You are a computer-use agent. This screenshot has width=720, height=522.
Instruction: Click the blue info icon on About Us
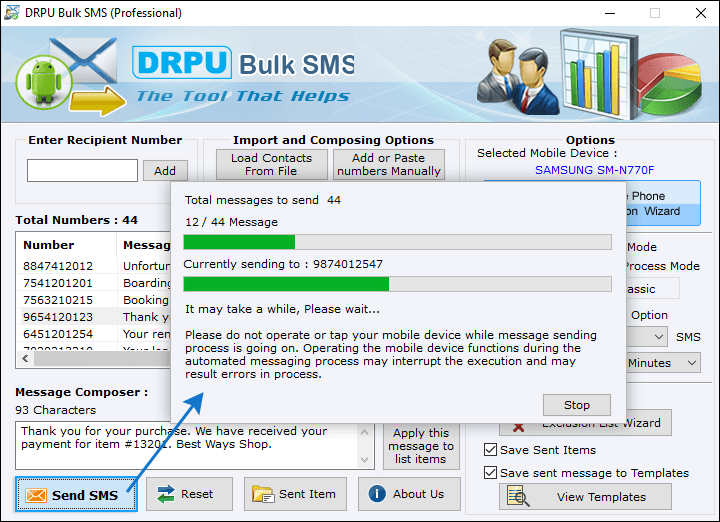point(377,494)
